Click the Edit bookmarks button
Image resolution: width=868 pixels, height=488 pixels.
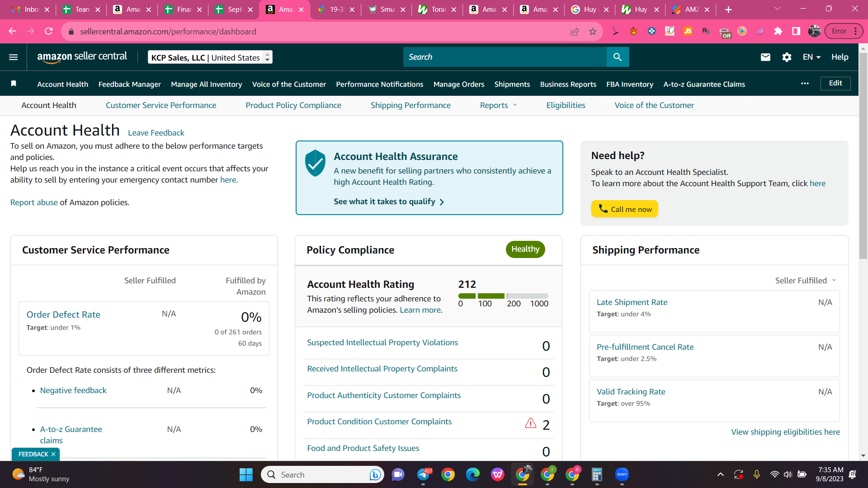coord(835,83)
